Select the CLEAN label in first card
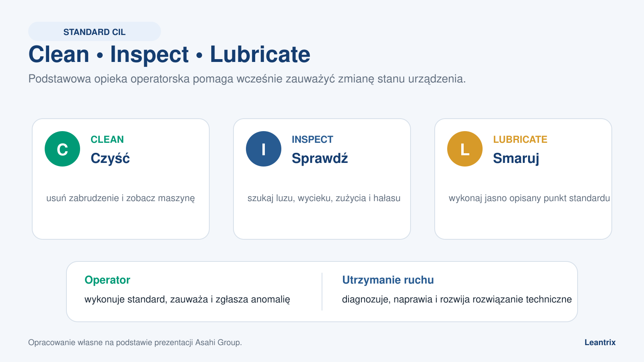This screenshot has width=644, height=362. [x=107, y=140]
